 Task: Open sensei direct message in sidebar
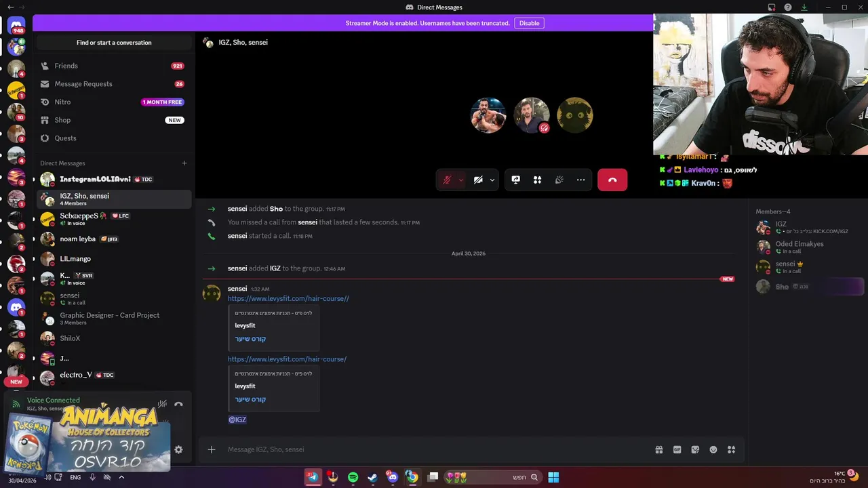[114, 299]
